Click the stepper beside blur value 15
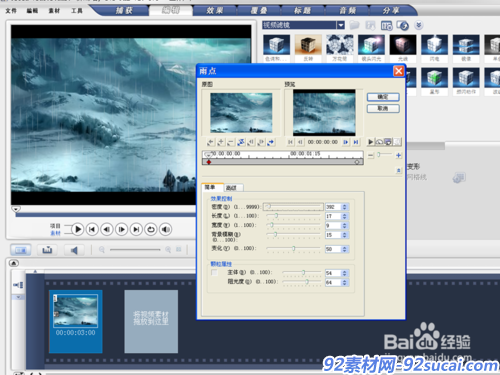Viewport: 500px width, 375px height. point(345,235)
